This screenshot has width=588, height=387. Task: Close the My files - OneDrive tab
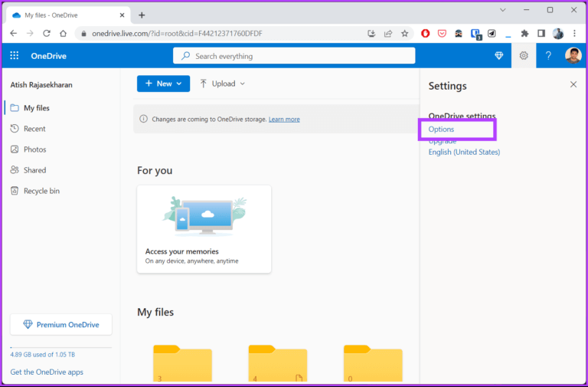122,15
